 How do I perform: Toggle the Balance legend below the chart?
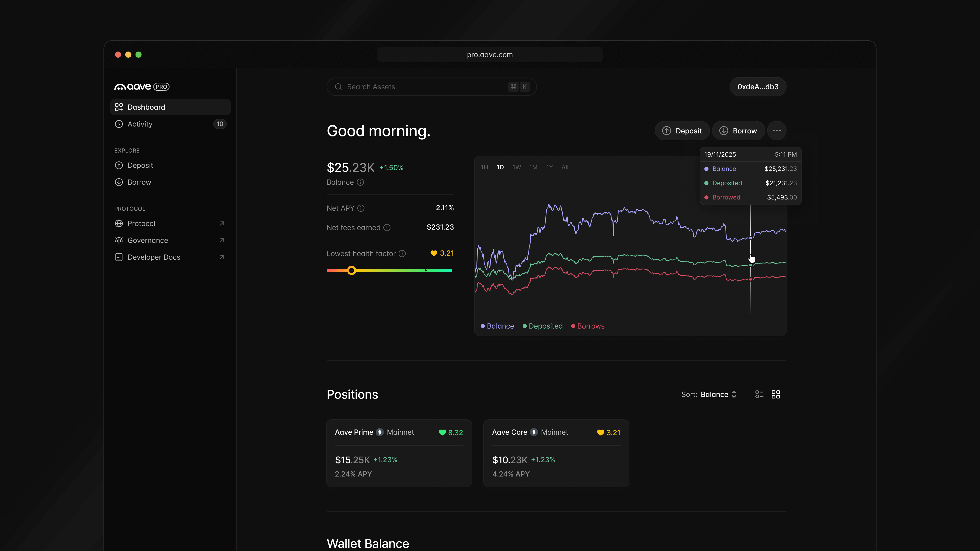point(497,326)
